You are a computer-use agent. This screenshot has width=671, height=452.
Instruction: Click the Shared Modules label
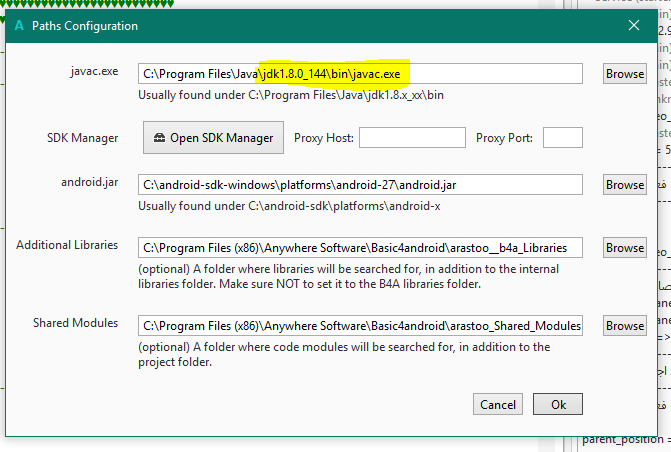point(75,324)
